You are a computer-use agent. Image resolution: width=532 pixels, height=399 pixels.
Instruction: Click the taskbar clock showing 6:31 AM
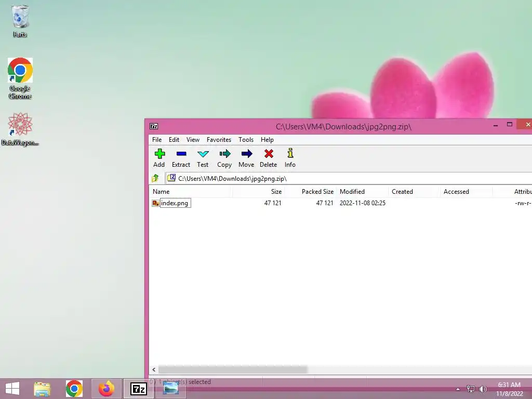tap(509, 389)
